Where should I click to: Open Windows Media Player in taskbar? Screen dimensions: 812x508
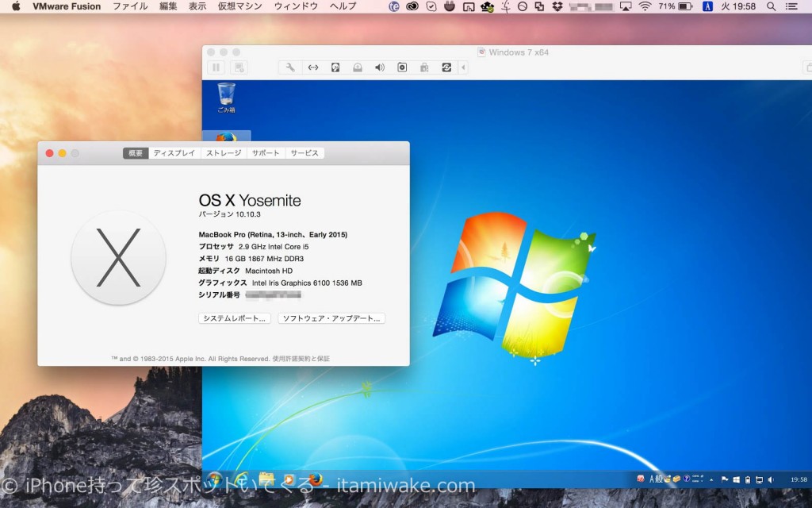(x=289, y=480)
